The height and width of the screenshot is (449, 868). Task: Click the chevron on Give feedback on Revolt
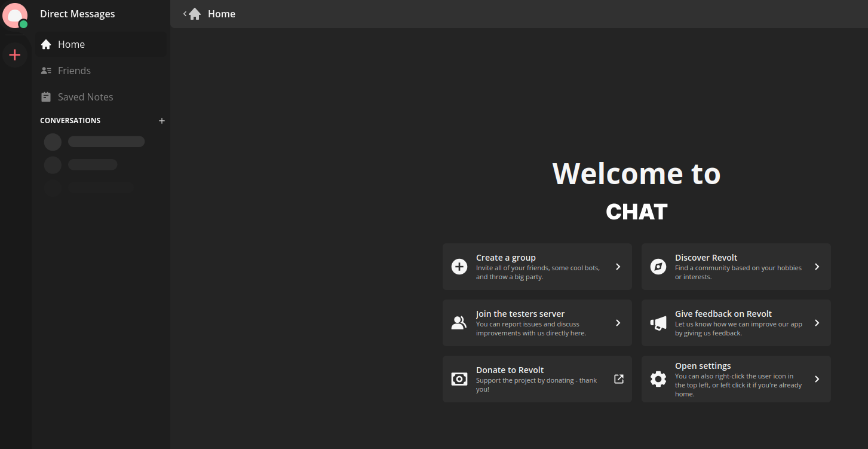point(817,323)
